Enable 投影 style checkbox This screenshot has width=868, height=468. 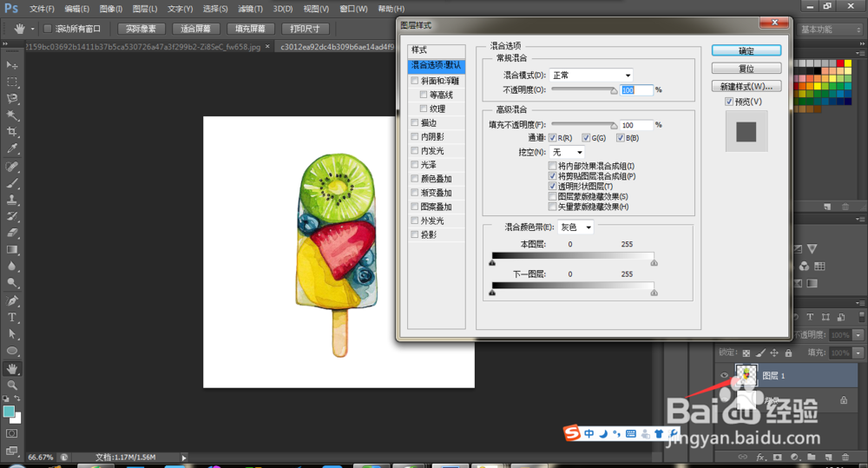tap(415, 234)
